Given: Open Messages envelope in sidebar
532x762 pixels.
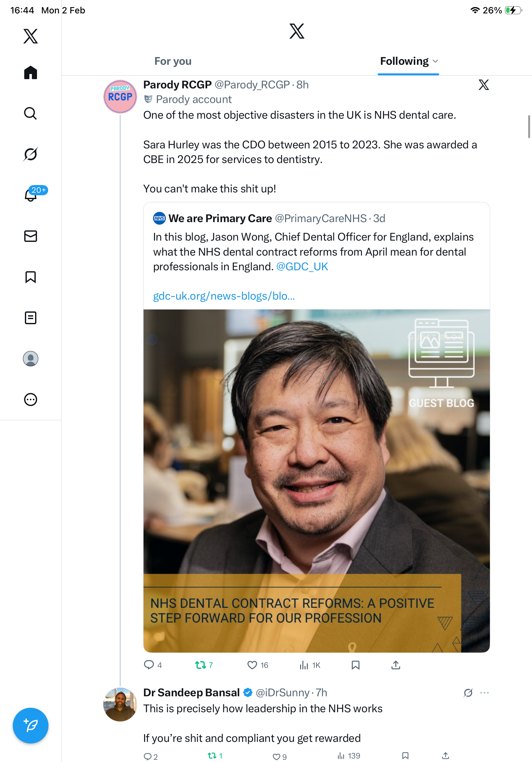Looking at the screenshot, I should click(x=31, y=236).
